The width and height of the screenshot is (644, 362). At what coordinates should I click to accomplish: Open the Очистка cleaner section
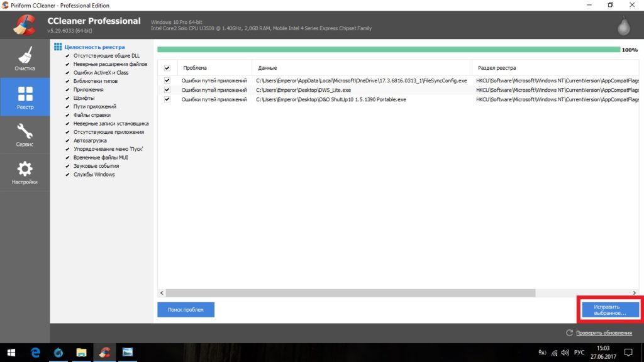(x=25, y=58)
